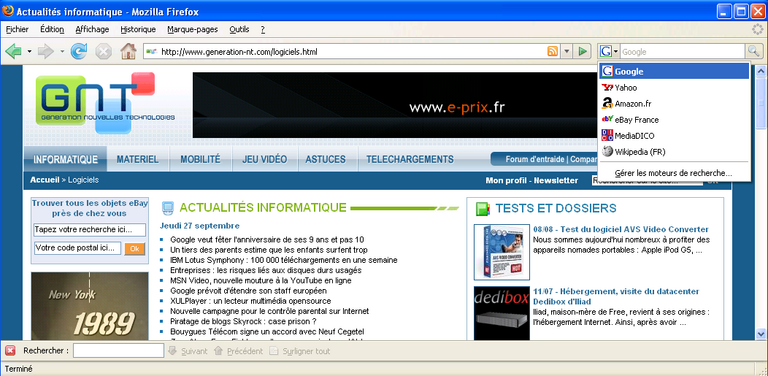Select Yahoo search engine
Screen dimensions: 768x376
click(674, 88)
